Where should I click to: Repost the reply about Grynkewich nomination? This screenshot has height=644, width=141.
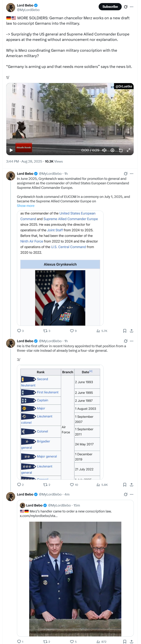47,331
